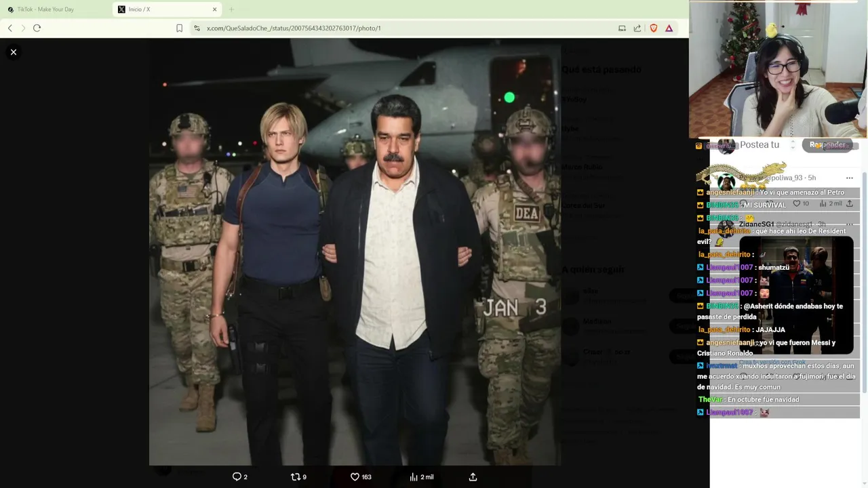Open the three-dot menu on poliwa_93 reply
Screen dimensions: 868x488
[x=849, y=178]
